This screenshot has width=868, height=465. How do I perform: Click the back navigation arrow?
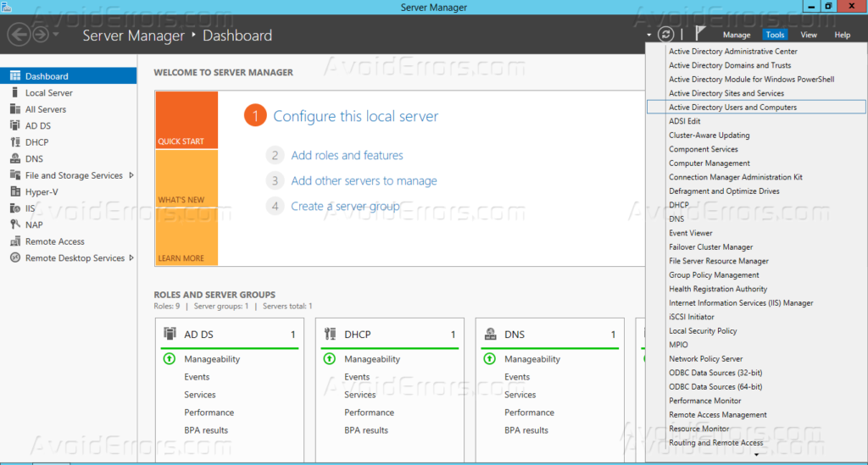coord(19,34)
